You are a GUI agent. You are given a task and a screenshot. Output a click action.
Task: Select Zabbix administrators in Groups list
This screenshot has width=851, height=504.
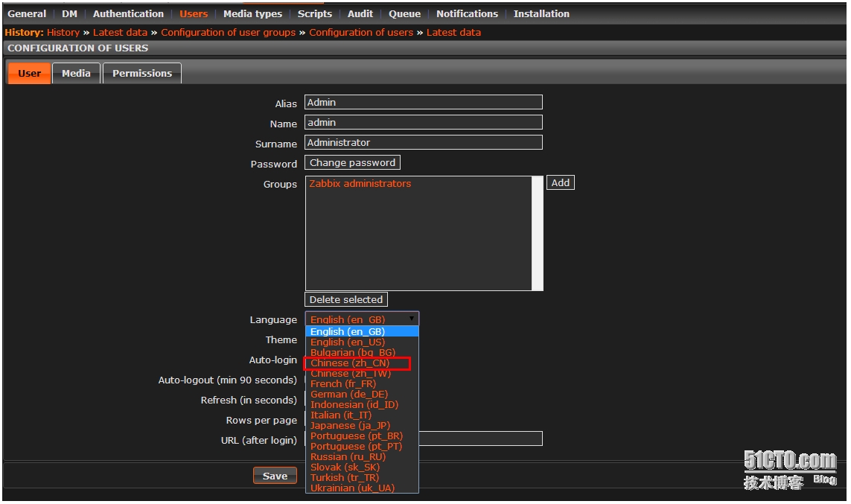click(360, 183)
